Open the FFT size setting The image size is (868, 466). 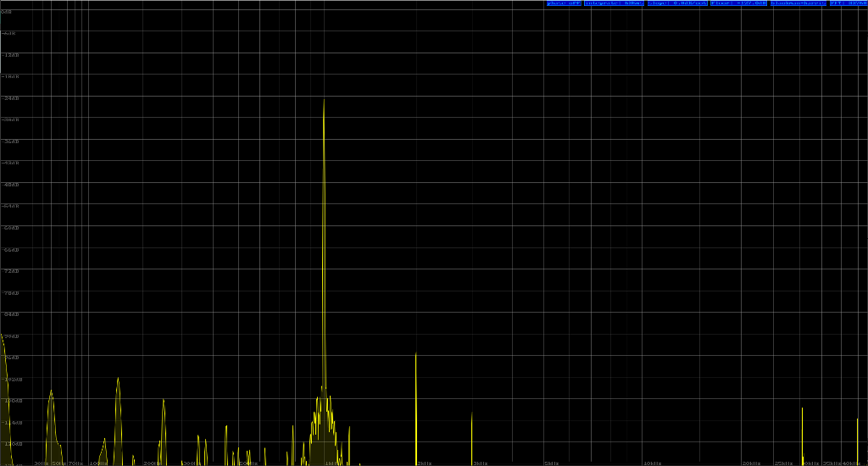[849, 3]
